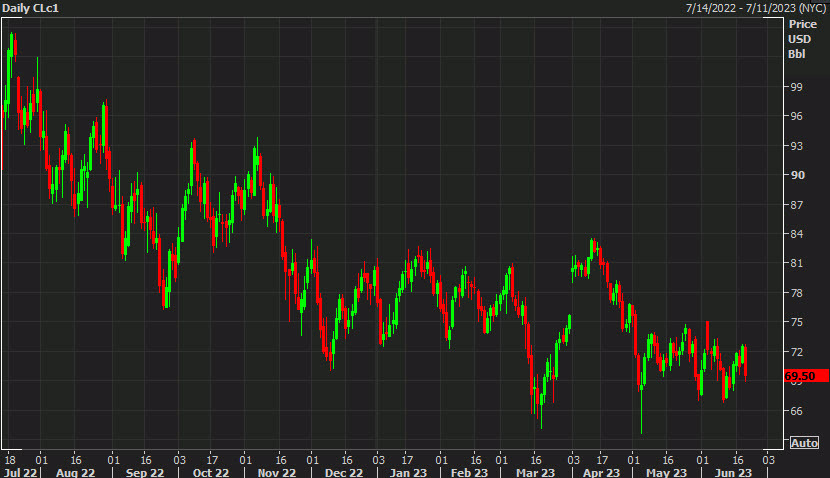Click the red 69.50 last price tag

point(806,376)
